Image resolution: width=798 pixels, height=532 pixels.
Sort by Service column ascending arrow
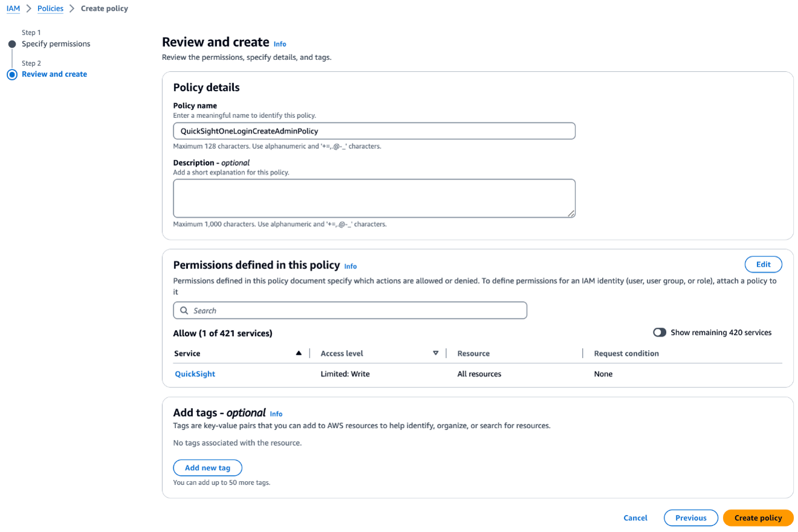pyautogui.click(x=299, y=353)
